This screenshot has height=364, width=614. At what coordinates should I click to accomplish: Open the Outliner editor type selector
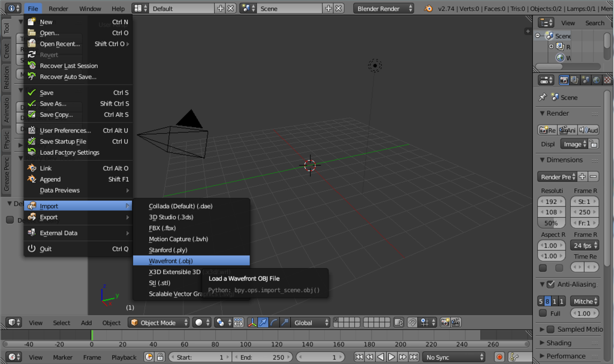[x=546, y=23]
